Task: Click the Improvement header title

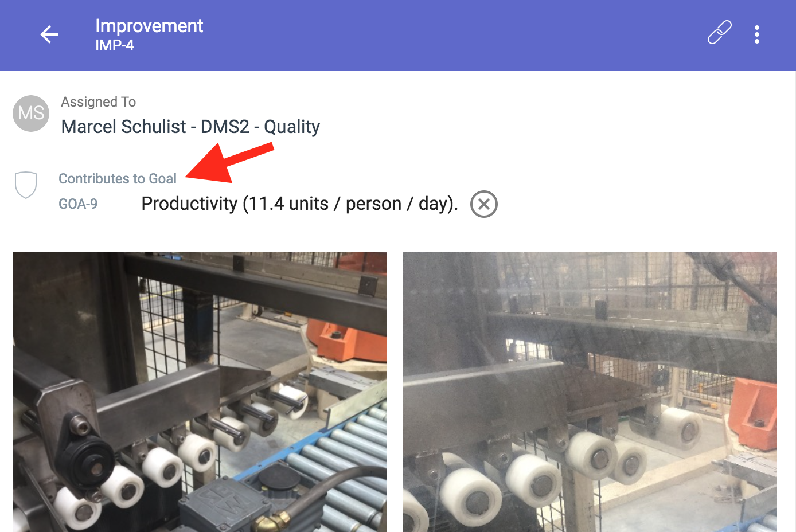Action: [x=149, y=26]
